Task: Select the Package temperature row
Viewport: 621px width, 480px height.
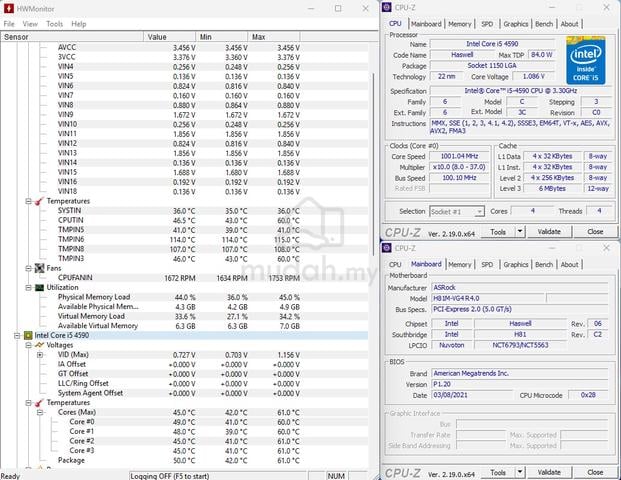Action: (184, 461)
